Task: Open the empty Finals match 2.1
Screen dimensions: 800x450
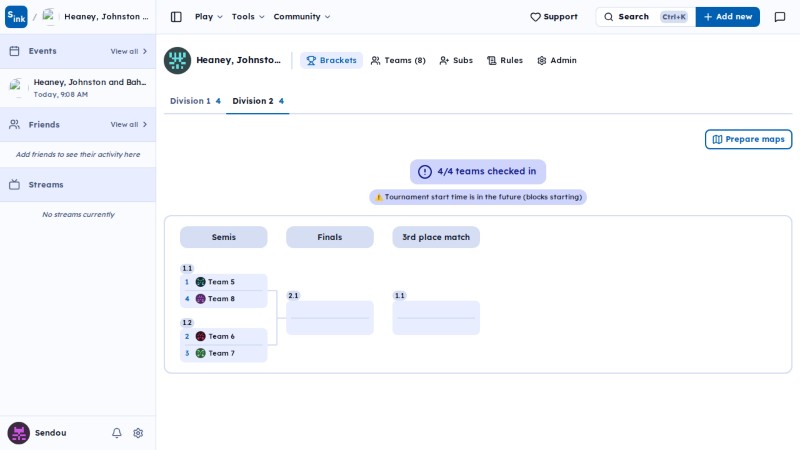Action: 330,318
